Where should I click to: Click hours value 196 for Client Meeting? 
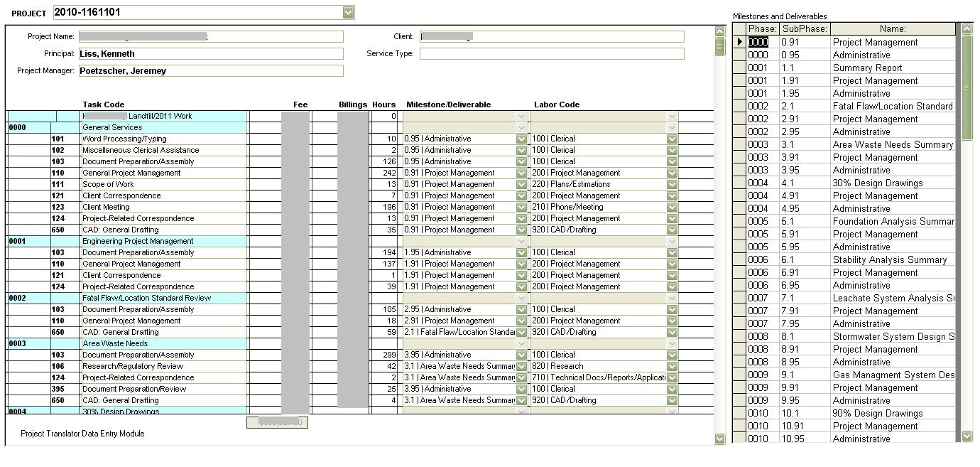pyautogui.click(x=383, y=207)
